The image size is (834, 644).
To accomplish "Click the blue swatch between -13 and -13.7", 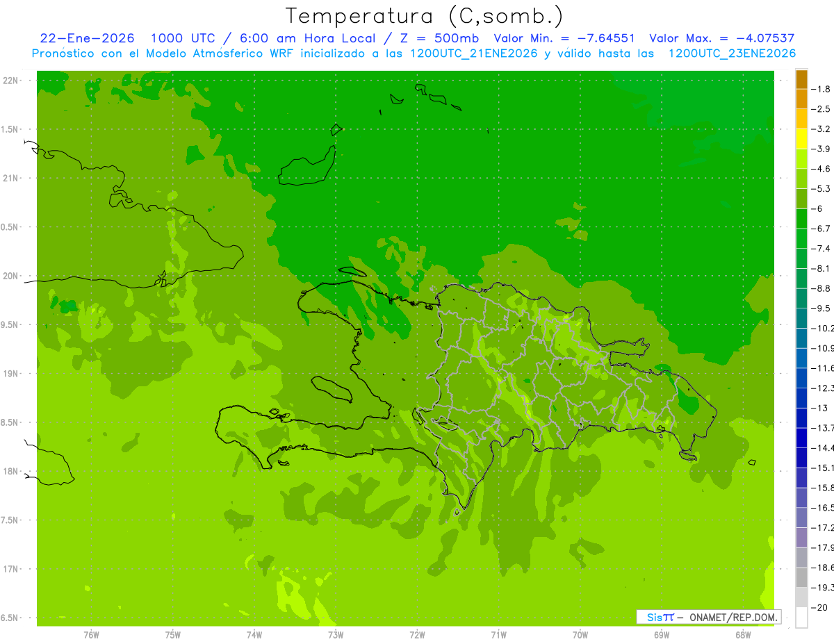I will tap(801, 418).
